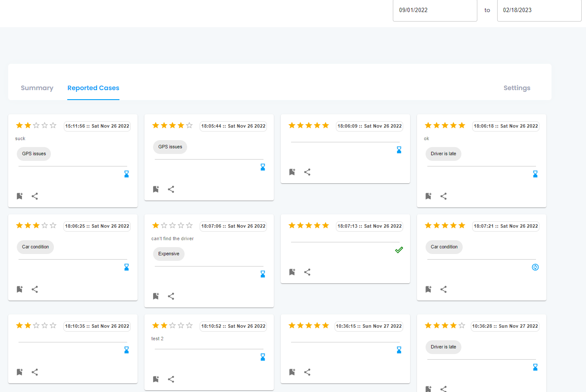Bookmark the 'test 2' case
The height and width of the screenshot is (392, 586).
156,379
